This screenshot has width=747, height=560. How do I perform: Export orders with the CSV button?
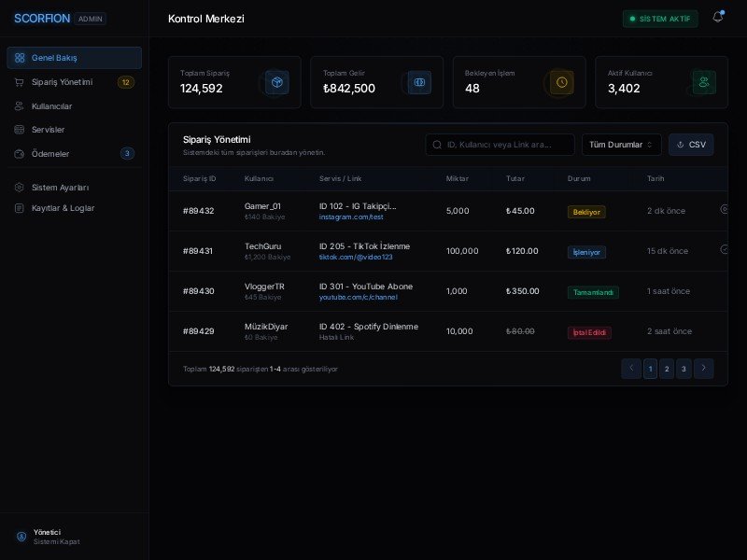click(x=691, y=145)
